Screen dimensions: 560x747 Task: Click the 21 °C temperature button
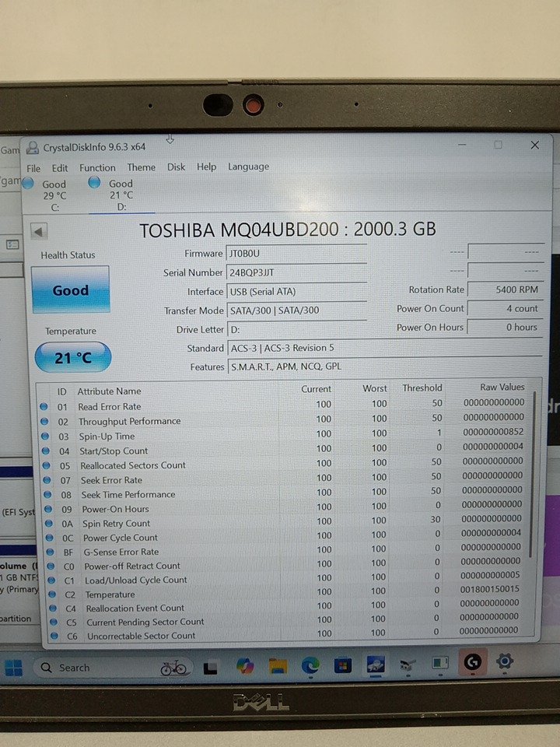pos(73,357)
